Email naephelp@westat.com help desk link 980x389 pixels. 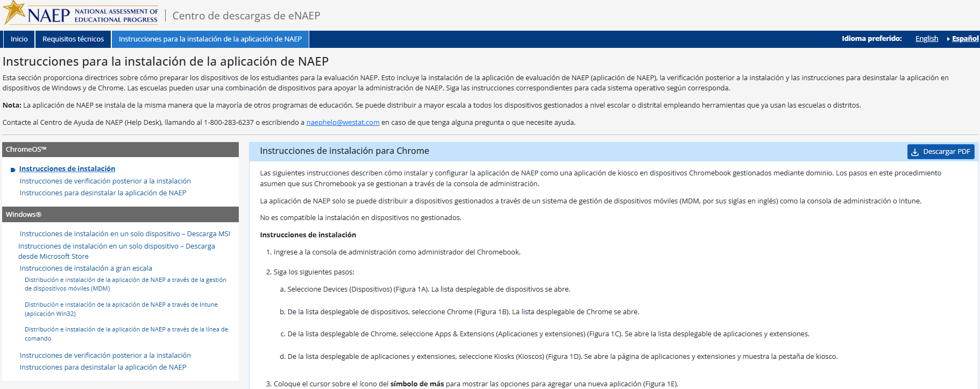[343, 123]
